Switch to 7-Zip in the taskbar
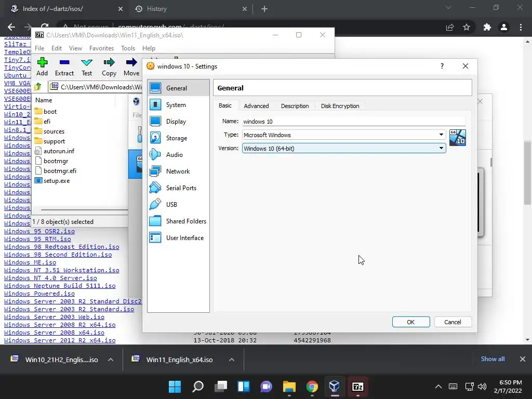The height and width of the screenshot is (399, 532). pos(357,387)
